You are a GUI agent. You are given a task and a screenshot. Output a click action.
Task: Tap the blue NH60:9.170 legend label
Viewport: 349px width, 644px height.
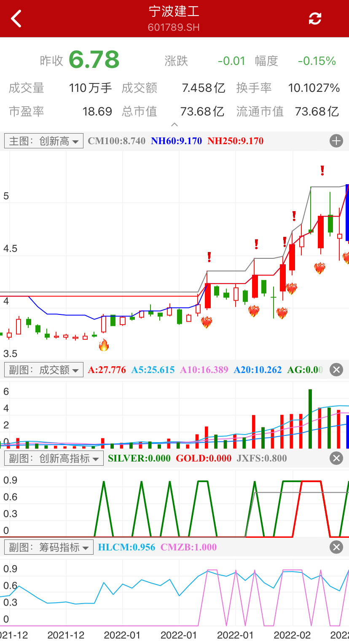176,141
